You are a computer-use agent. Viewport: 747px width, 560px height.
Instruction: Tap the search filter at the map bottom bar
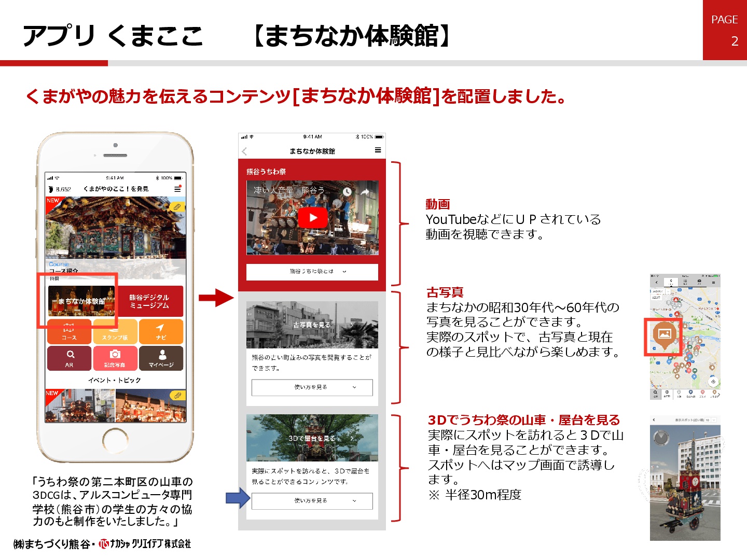(x=655, y=394)
